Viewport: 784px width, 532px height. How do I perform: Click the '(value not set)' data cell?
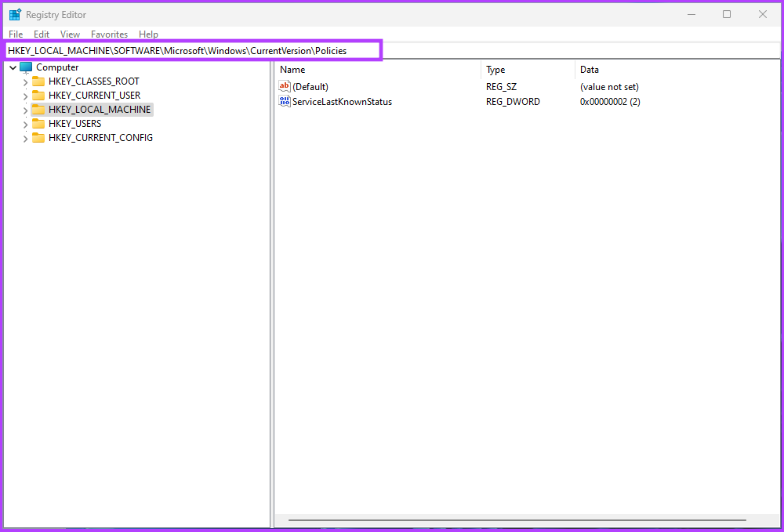[609, 87]
